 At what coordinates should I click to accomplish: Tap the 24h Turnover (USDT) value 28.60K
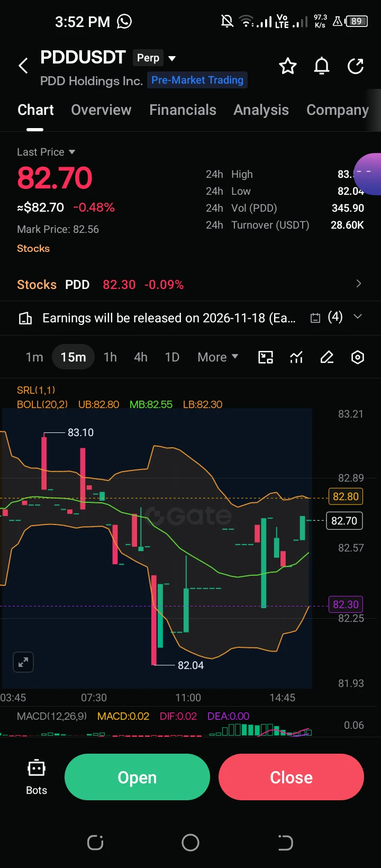[347, 225]
